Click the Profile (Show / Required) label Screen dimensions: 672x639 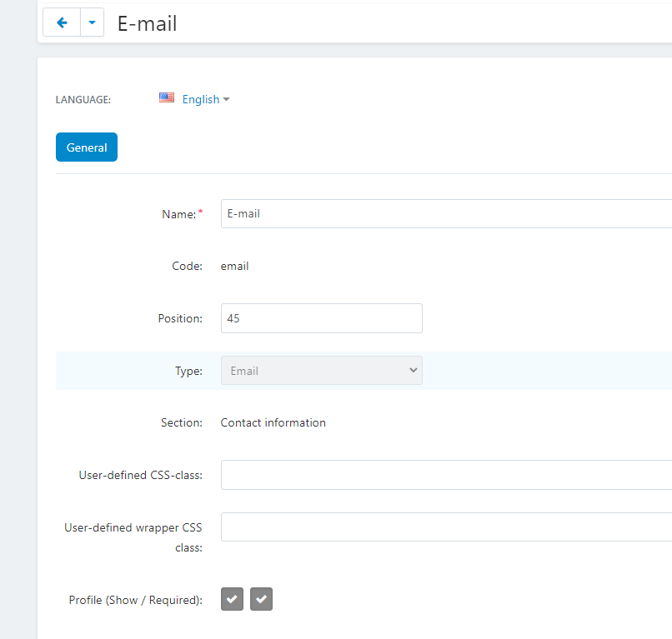[x=135, y=600]
